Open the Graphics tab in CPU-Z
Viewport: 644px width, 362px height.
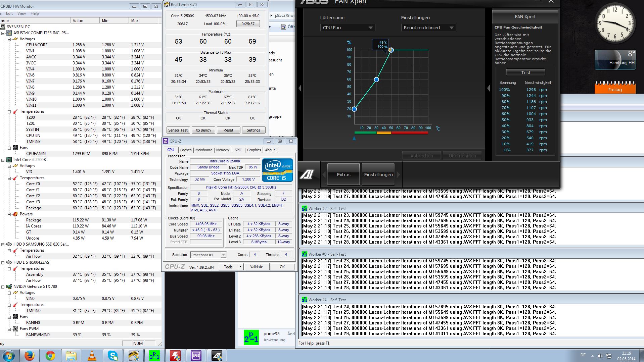[x=254, y=150]
